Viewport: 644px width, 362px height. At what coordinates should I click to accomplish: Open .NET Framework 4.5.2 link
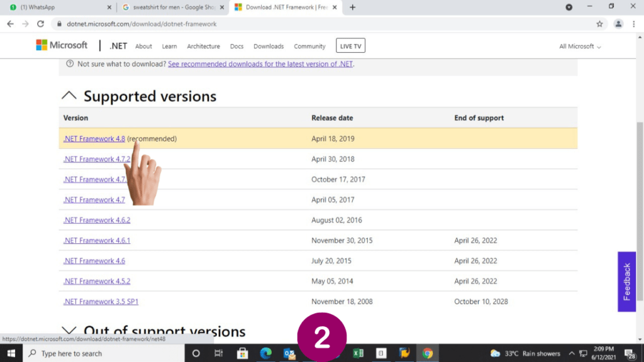pos(96,281)
